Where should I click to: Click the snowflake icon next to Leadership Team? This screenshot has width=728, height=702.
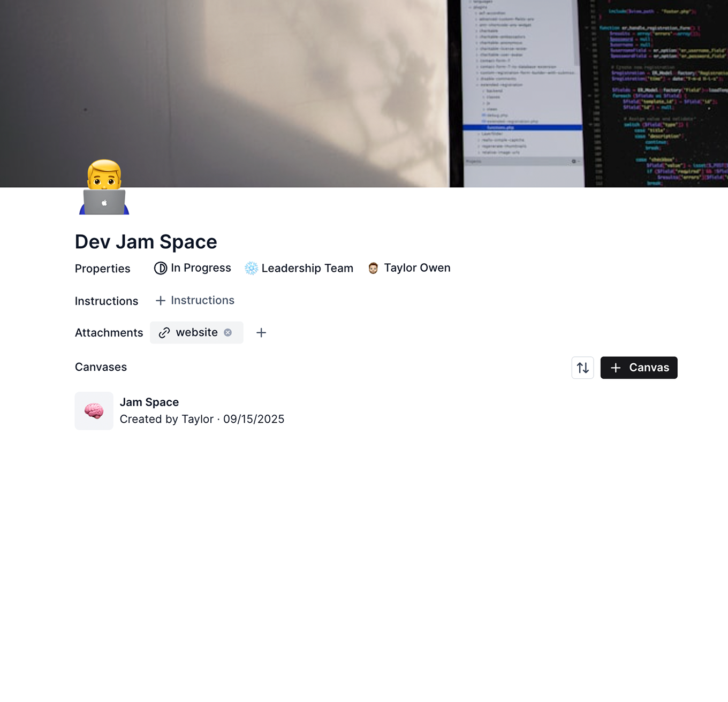[x=251, y=268]
